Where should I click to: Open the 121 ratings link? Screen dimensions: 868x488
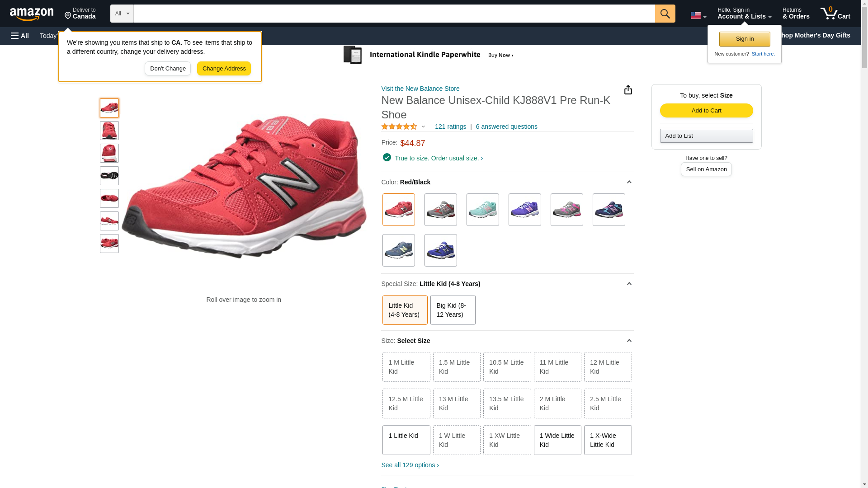point(450,127)
